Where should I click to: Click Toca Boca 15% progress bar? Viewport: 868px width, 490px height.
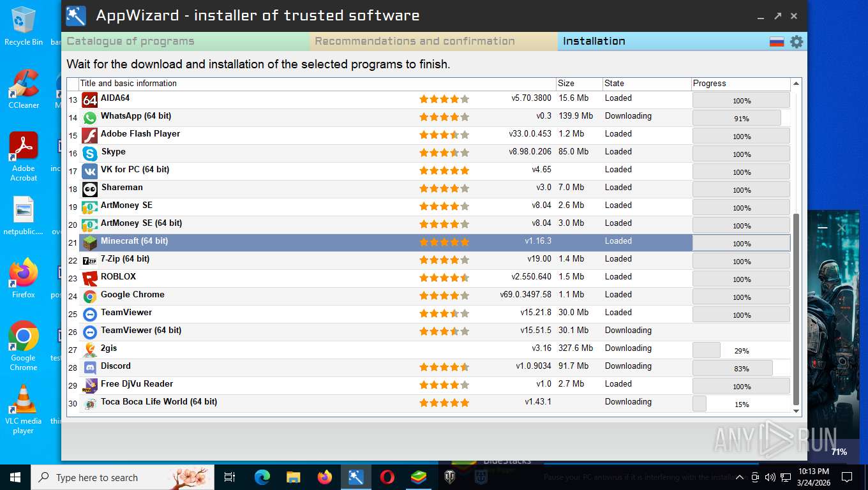coord(741,404)
